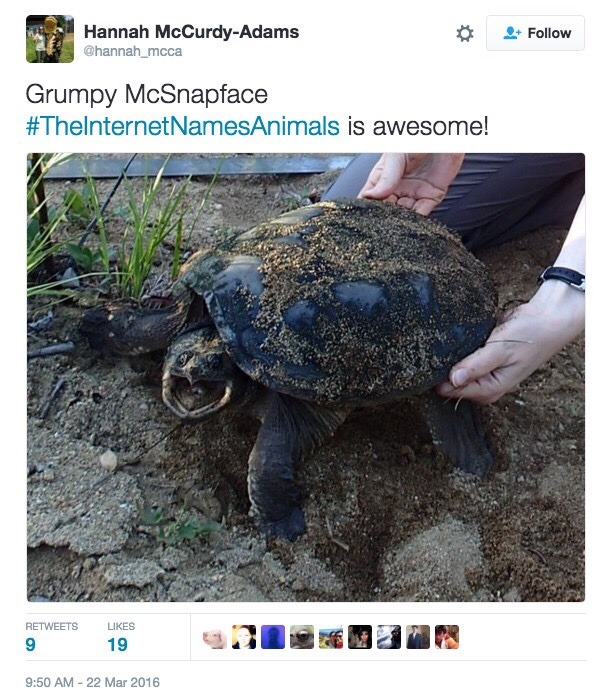Enlarge the snapping turtle photo
The image size is (600, 696).
pos(306,377)
